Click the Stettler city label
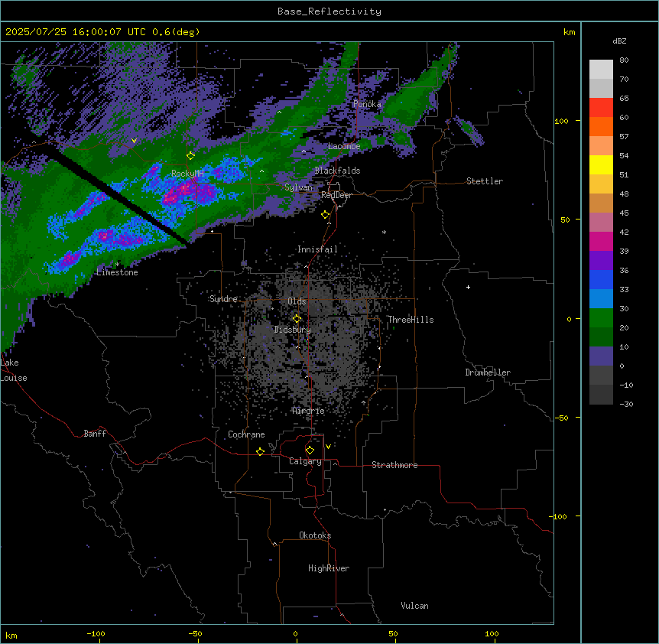The width and height of the screenshot is (659, 644). [x=485, y=181]
